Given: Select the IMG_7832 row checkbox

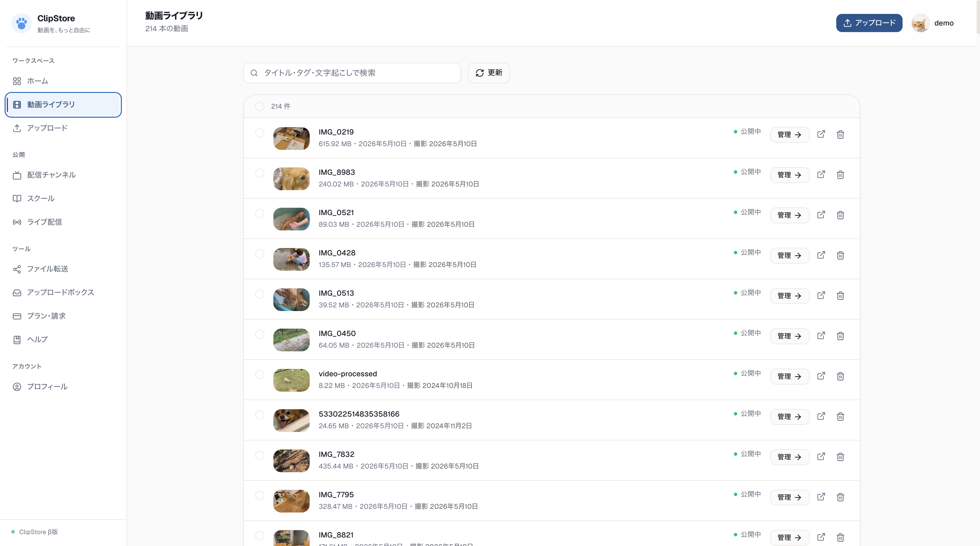Looking at the screenshot, I should tap(259, 455).
